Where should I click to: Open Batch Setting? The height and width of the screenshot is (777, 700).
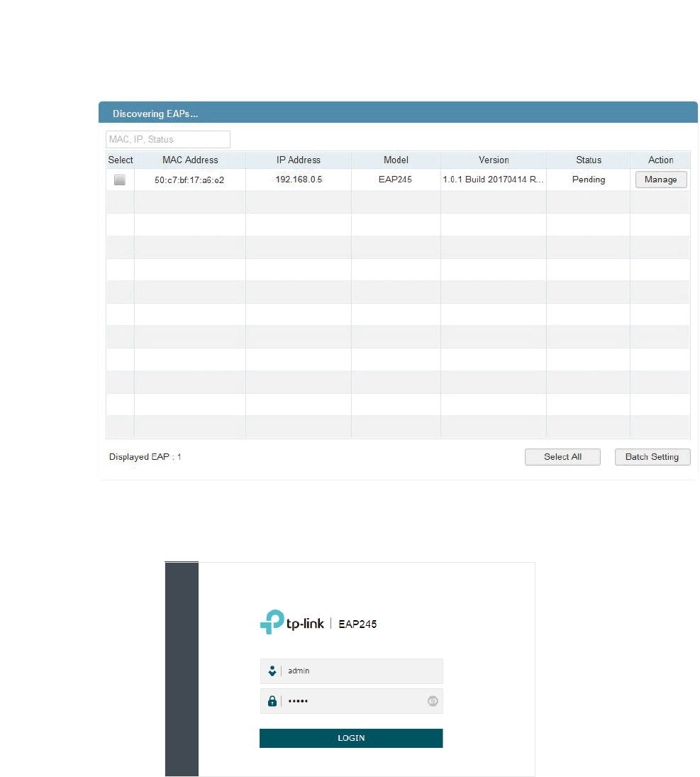652,457
